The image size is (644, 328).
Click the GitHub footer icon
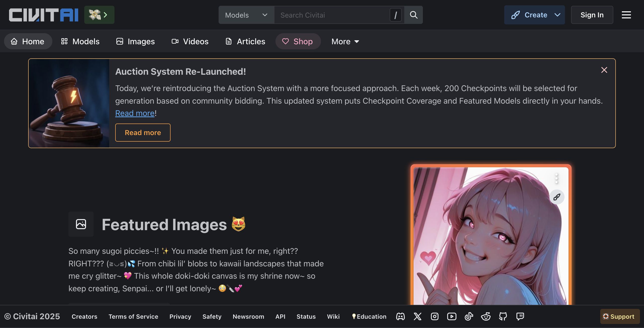pyautogui.click(x=503, y=316)
